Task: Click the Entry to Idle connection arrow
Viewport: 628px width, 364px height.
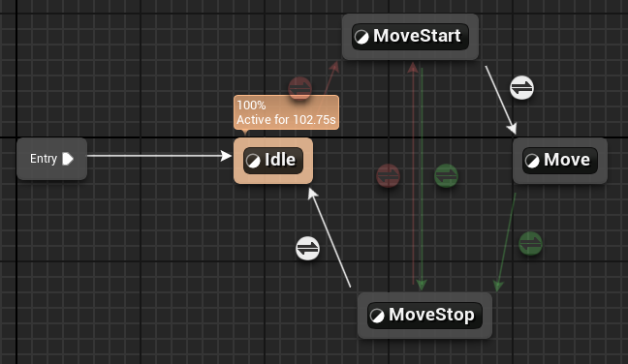Action: pyautogui.click(x=159, y=156)
